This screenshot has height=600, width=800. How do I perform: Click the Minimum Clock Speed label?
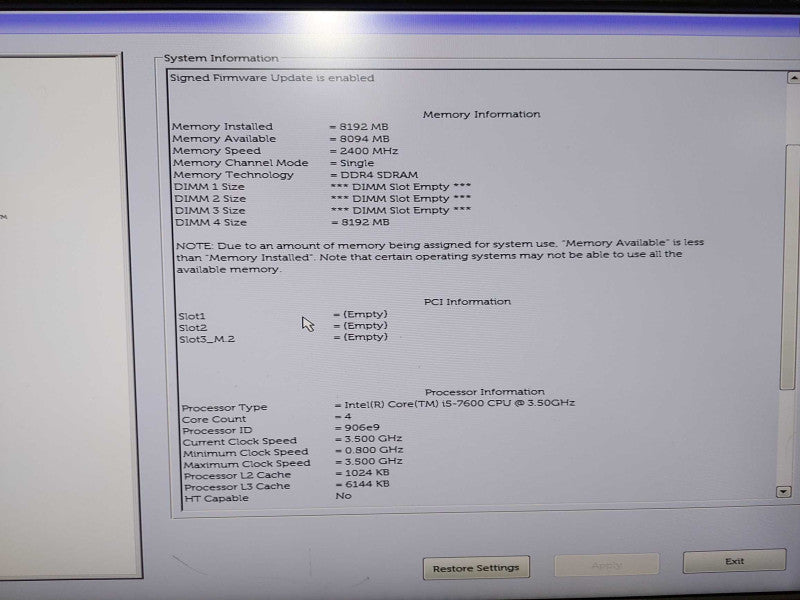(x=246, y=453)
